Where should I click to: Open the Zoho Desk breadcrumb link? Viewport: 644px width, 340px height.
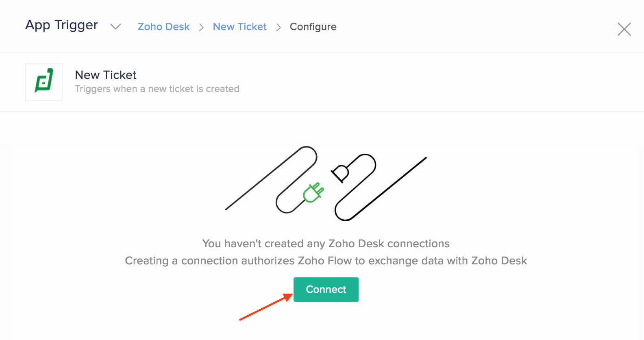[x=163, y=26]
